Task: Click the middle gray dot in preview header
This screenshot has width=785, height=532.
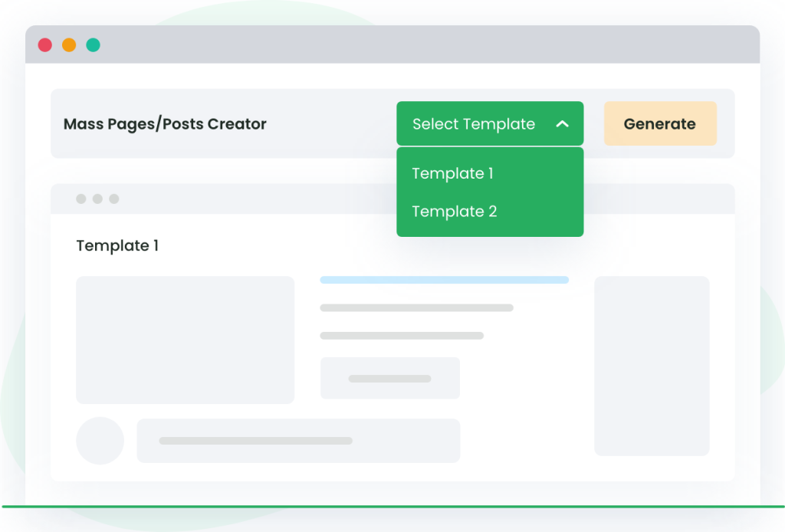Action: point(97,199)
